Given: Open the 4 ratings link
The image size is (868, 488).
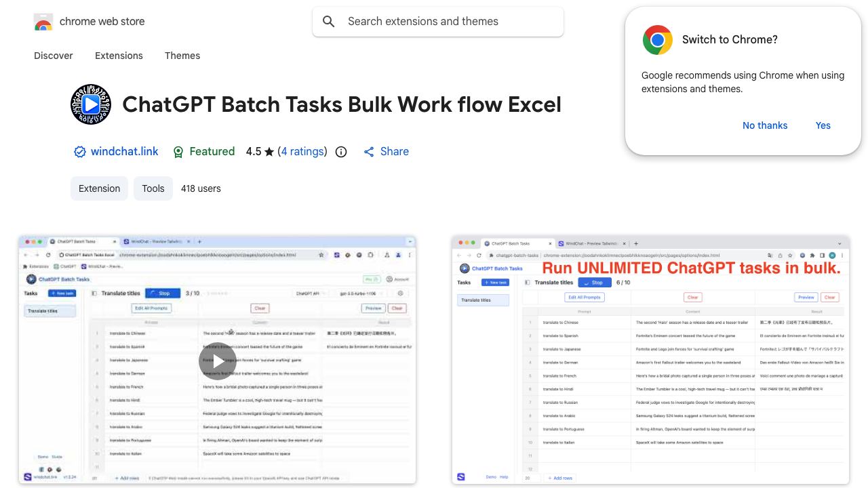Looking at the screenshot, I should tap(302, 152).
